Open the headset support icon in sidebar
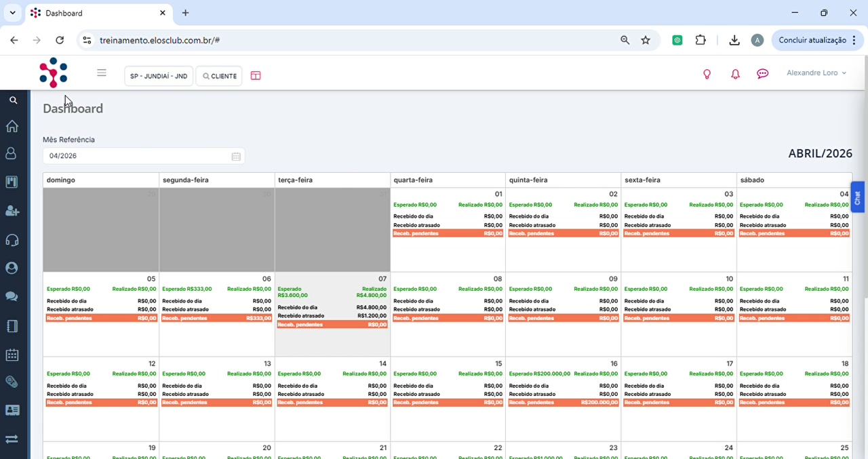 pyautogui.click(x=12, y=240)
